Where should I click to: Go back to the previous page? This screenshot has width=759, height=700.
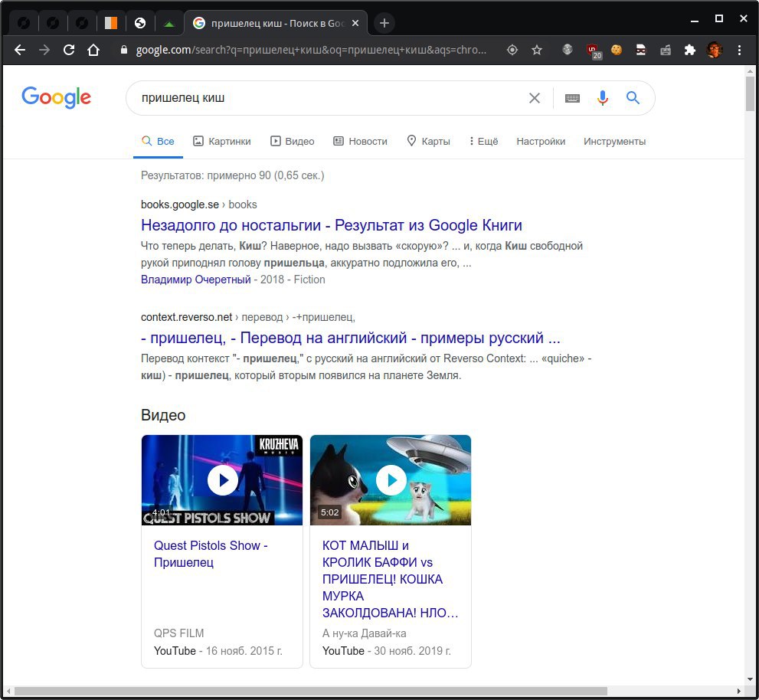coord(20,50)
